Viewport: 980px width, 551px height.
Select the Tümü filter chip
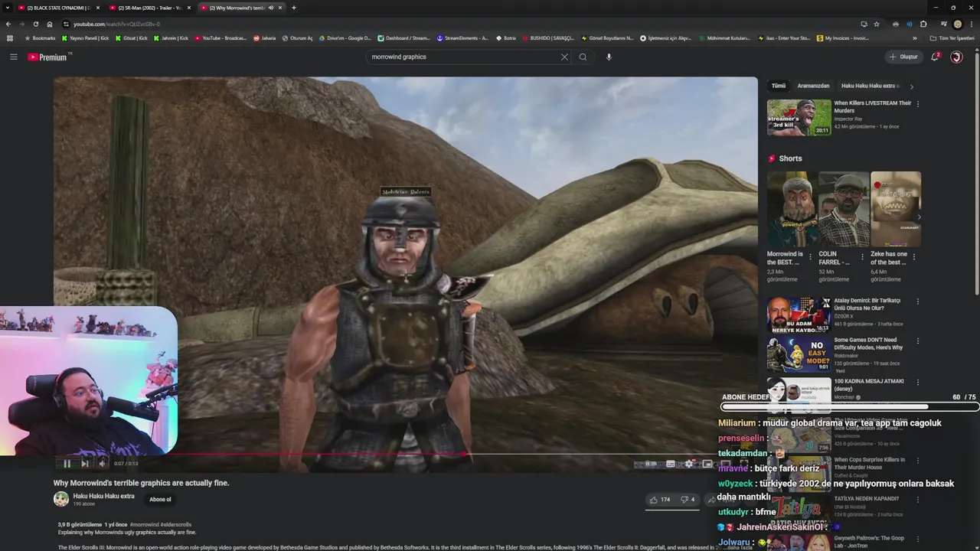pos(779,86)
